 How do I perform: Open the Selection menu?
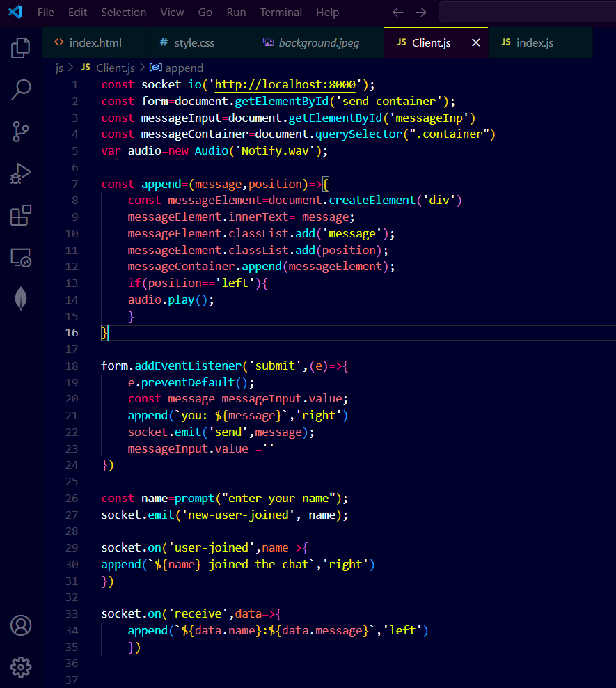[124, 13]
